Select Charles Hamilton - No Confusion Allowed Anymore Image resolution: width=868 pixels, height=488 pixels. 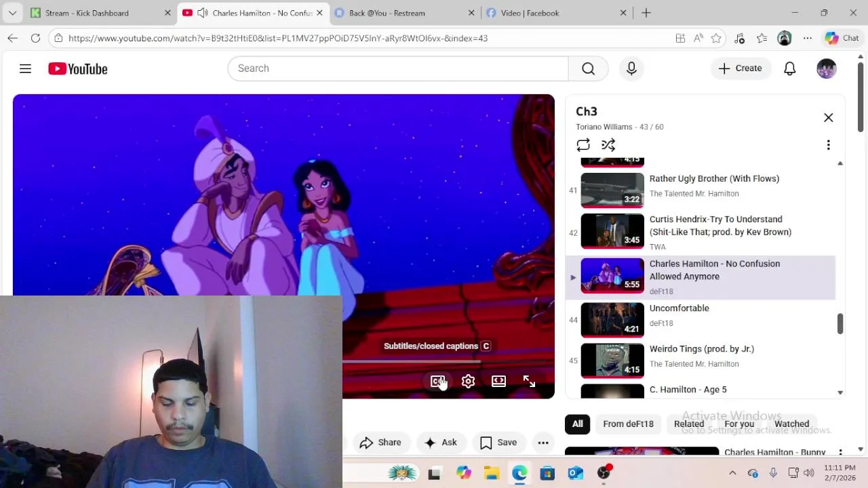[701, 278]
